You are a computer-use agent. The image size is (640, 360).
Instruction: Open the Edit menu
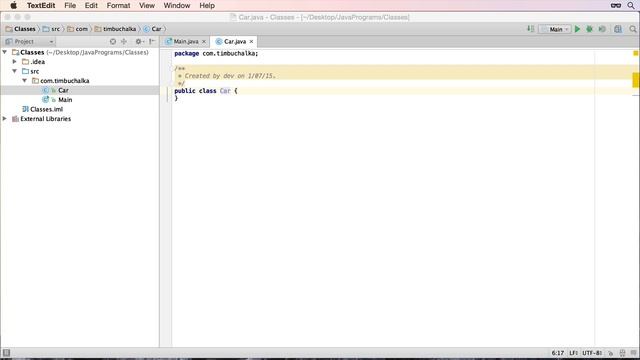click(x=91, y=5)
